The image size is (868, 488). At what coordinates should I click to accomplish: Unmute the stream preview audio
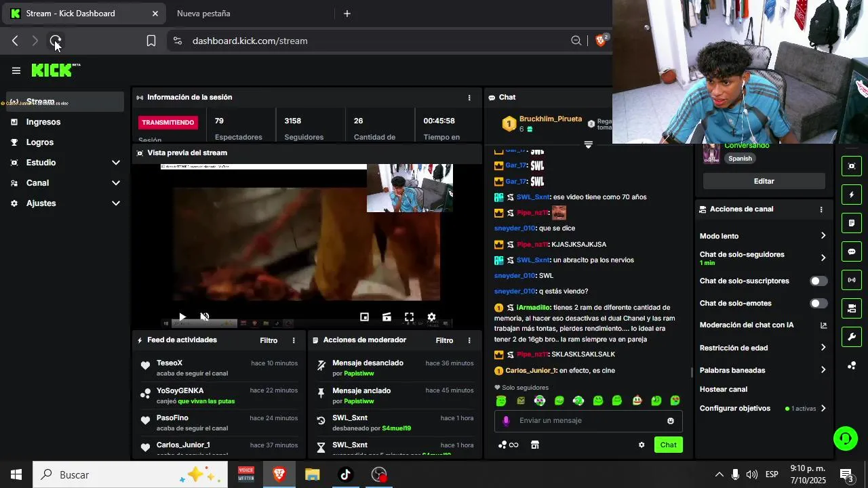click(x=205, y=317)
